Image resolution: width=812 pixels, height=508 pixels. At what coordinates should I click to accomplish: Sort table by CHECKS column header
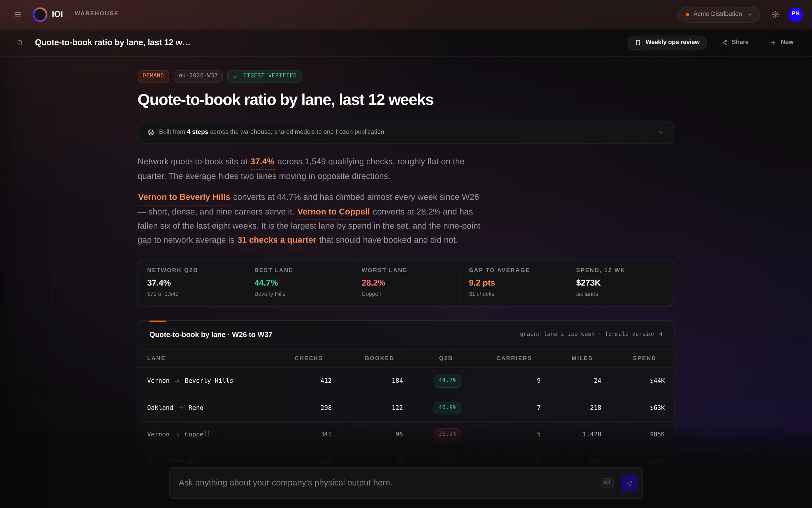pyautogui.click(x=309, y=358)
